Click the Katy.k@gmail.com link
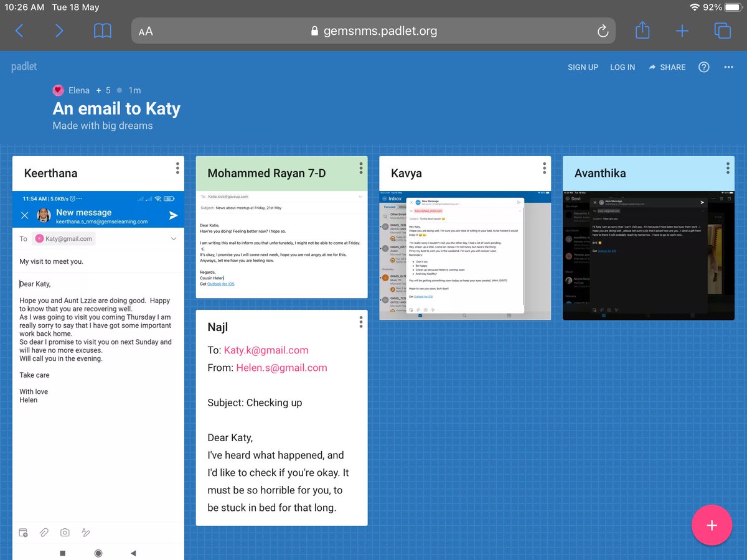The width and height of the screenshot is (747, 560). (266, 350)
